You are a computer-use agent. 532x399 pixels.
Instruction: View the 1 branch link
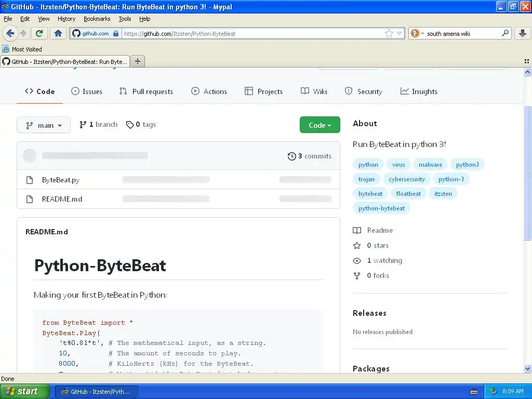pos(99,125)
